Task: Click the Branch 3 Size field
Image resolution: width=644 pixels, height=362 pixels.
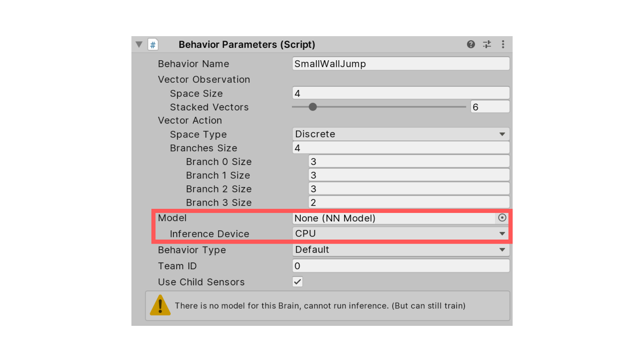Action: tap(409, 202)
